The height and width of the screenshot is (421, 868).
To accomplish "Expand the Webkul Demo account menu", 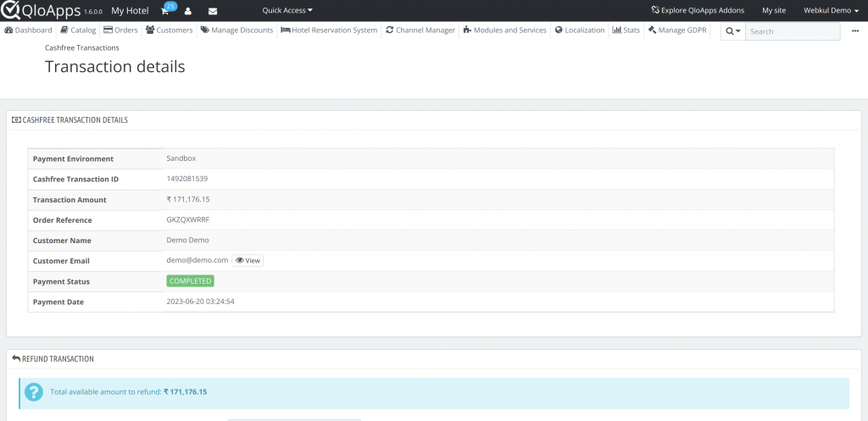I will [831, 10].
